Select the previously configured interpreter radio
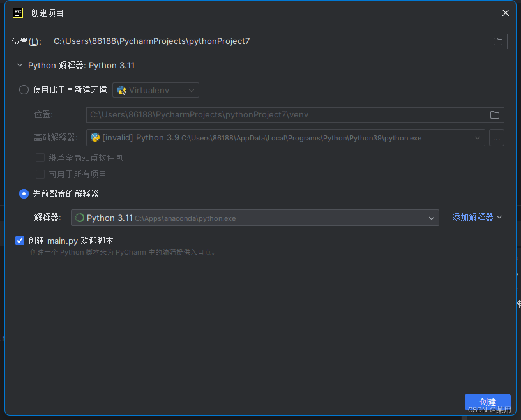This screenshot has width=521, height=420. (x=24, y=193)
